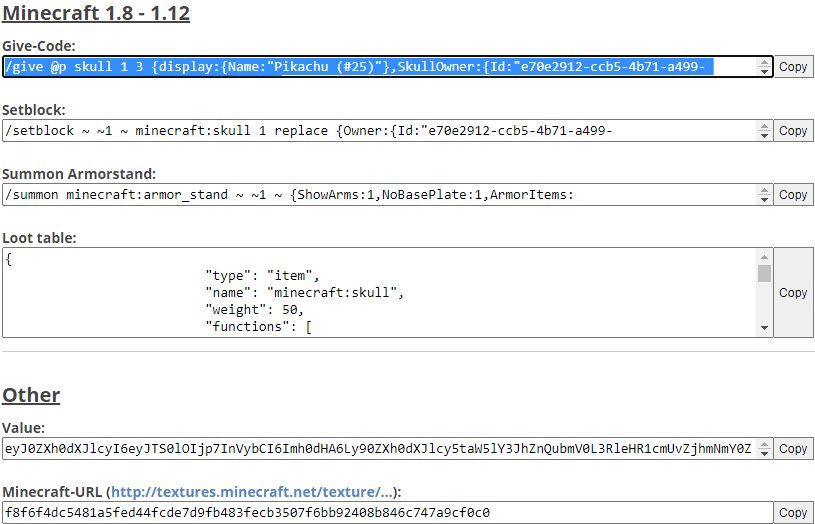Click Setblock field scroll-down arrow

pyautogui.click(x=765, y=136)
